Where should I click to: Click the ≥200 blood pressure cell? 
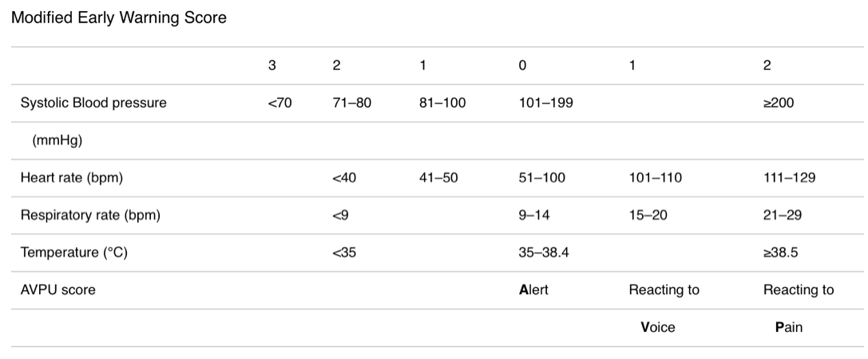coord(779,103)
